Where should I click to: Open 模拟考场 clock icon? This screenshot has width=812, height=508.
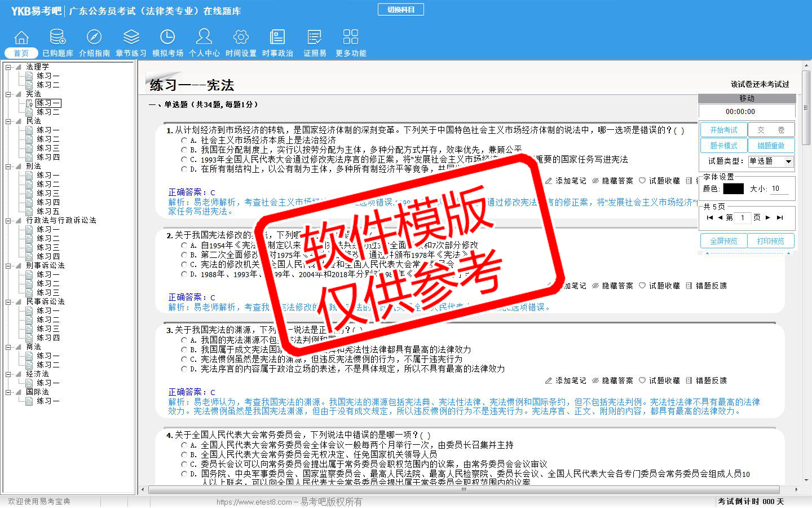167,37
